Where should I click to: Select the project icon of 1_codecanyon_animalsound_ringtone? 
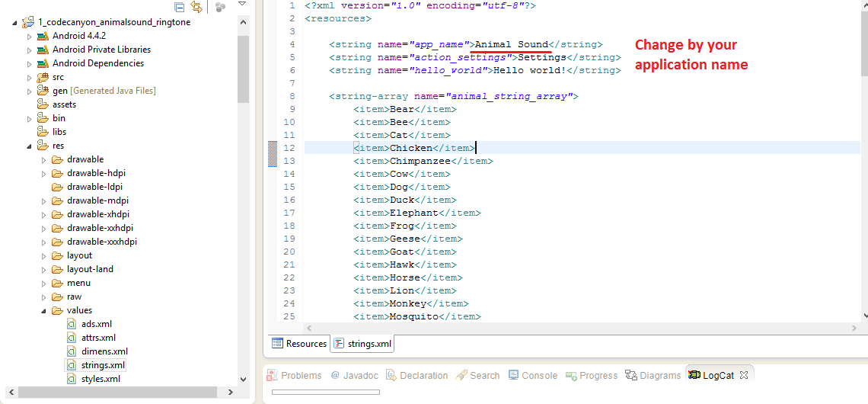(x=27, y=22)
